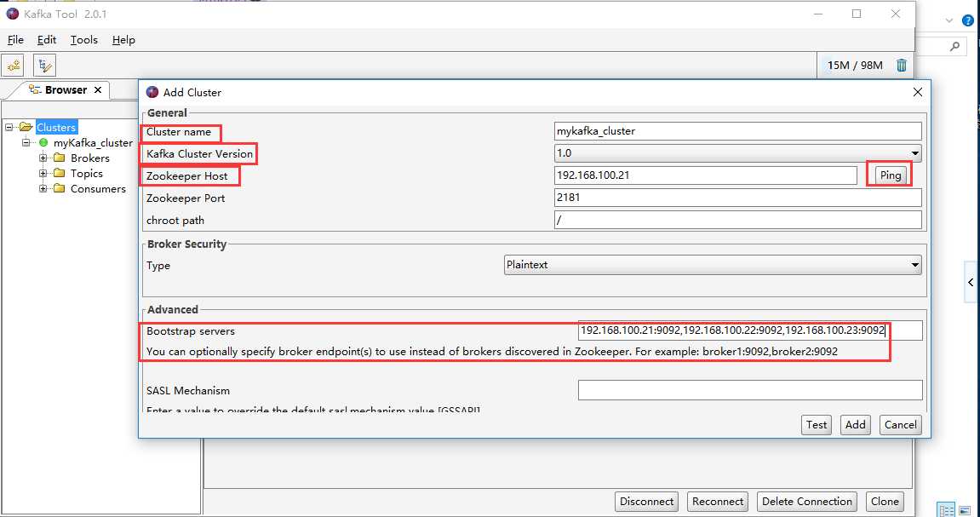The width and height of the screenshot is (980, 517).
Task: Click the Test button
Action: coord(817,424)
